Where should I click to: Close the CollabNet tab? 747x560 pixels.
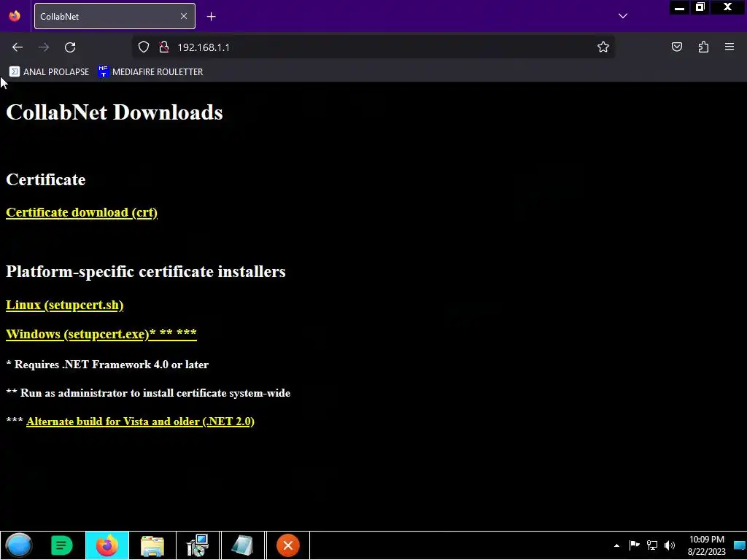(184, 16)
